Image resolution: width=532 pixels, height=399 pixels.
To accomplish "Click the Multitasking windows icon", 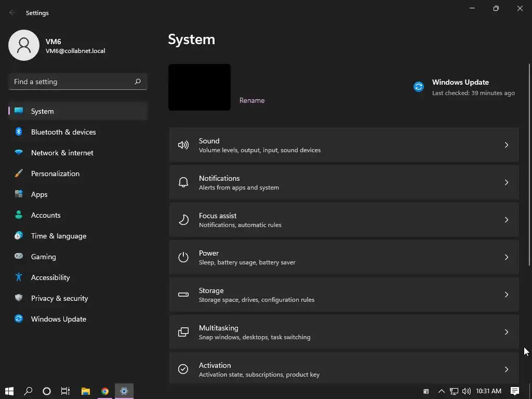I will click(x=183, y=332).
